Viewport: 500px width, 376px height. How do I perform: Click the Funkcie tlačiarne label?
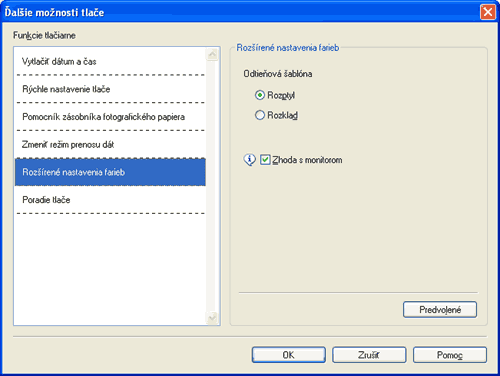pyautogui.click(x=44, y=35)
